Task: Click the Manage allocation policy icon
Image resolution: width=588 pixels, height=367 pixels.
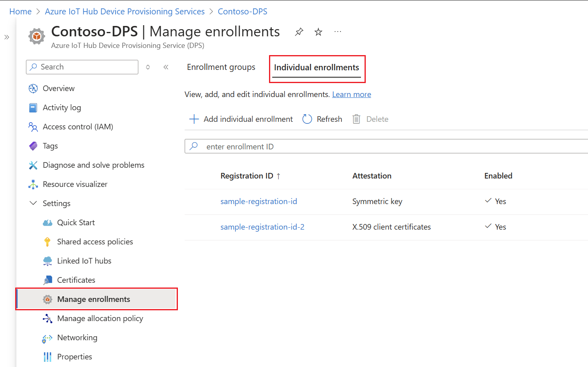Action: (48, 318)
